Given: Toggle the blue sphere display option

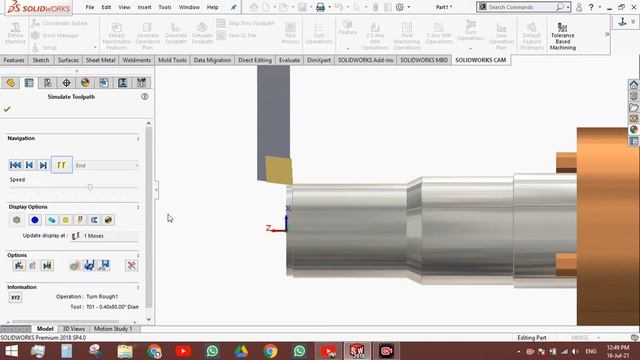Looking at the screenshot, I should coord(35,220).
